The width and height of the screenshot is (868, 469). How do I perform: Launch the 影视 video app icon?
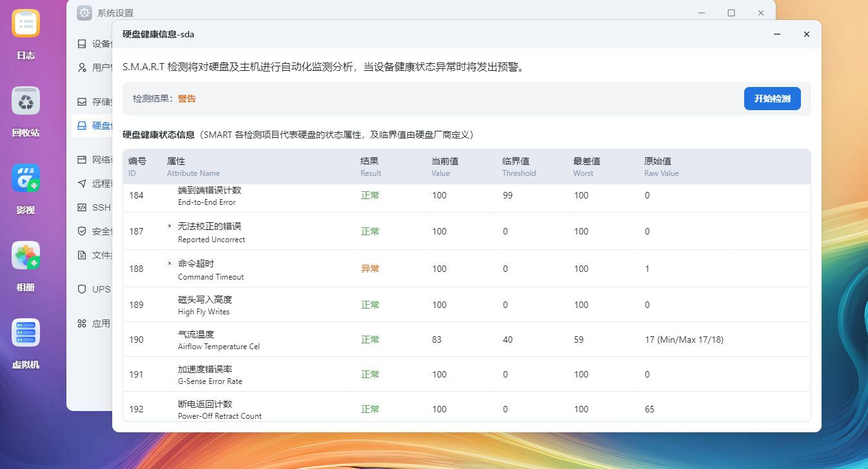pos(26,178)
